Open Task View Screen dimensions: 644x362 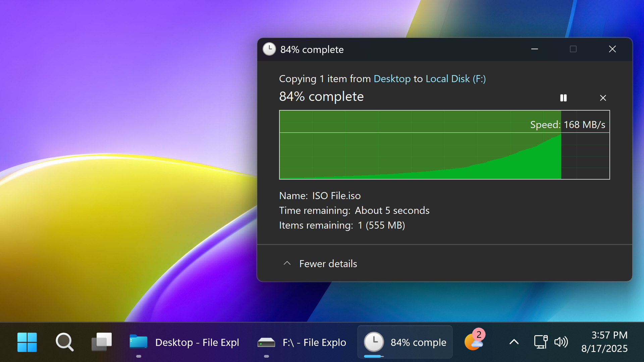coord(102,342)
